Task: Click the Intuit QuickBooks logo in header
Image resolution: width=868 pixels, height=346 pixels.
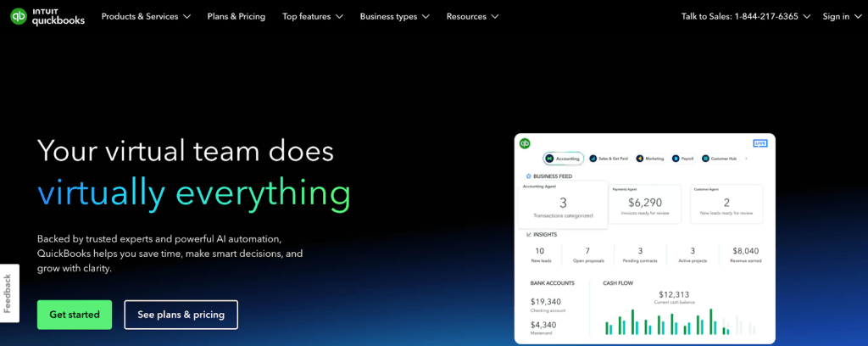Action: [47, 16]
